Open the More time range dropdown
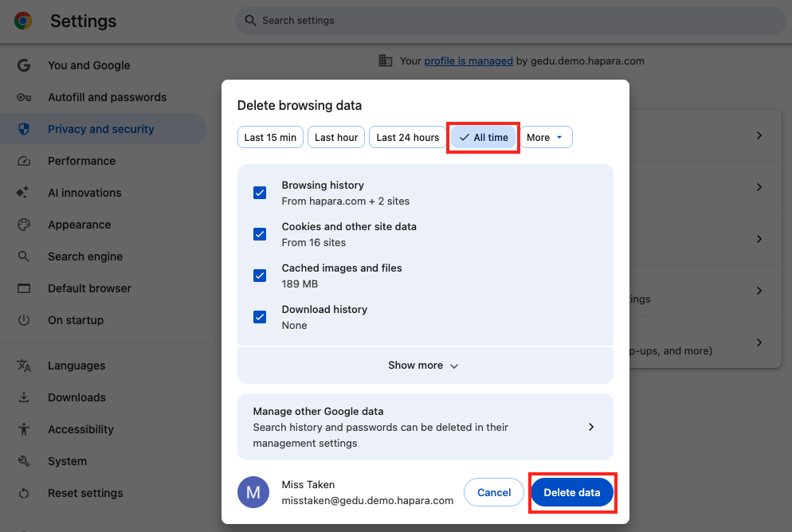The height and width of the screenshot is (532, 792). (x=546, y=137)
